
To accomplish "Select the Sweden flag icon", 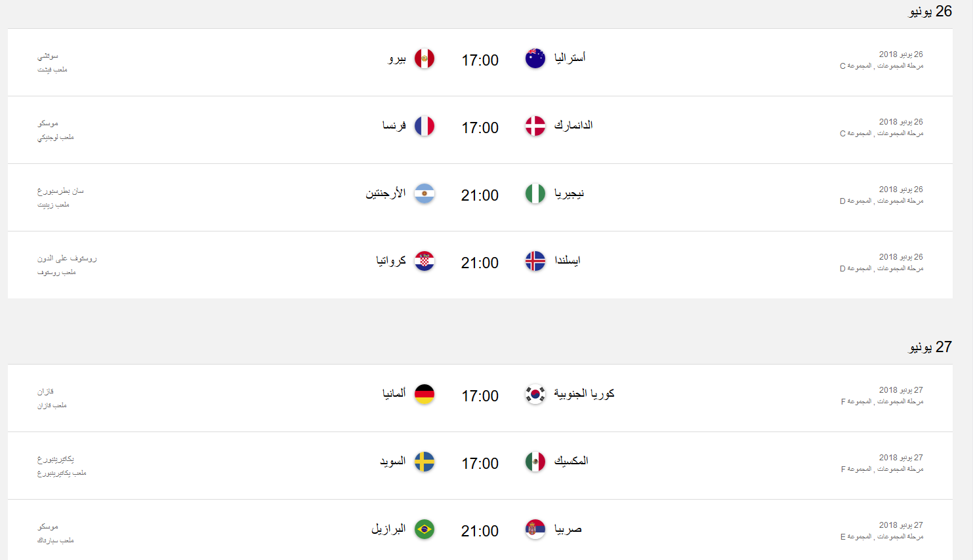I will pyautogui.click(x=425, y=462).
